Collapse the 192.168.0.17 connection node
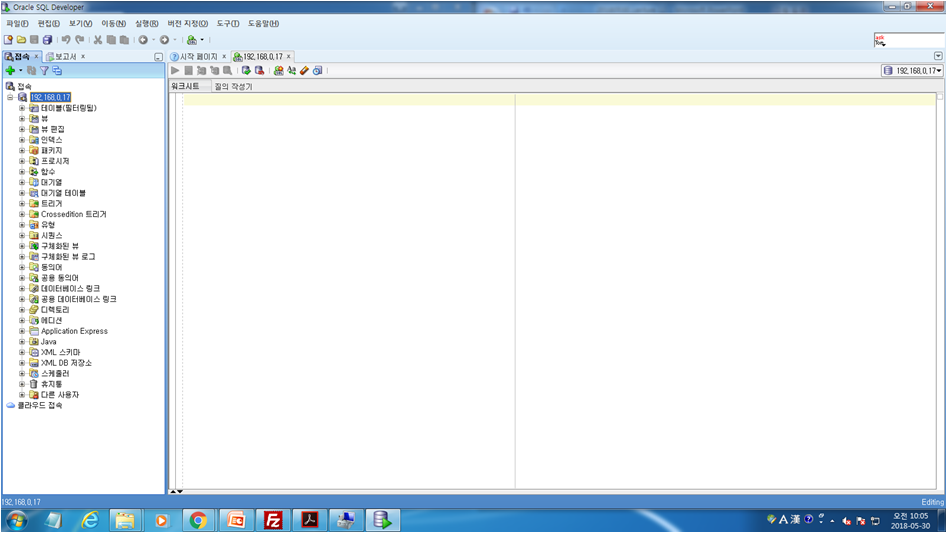 point(10,97)
